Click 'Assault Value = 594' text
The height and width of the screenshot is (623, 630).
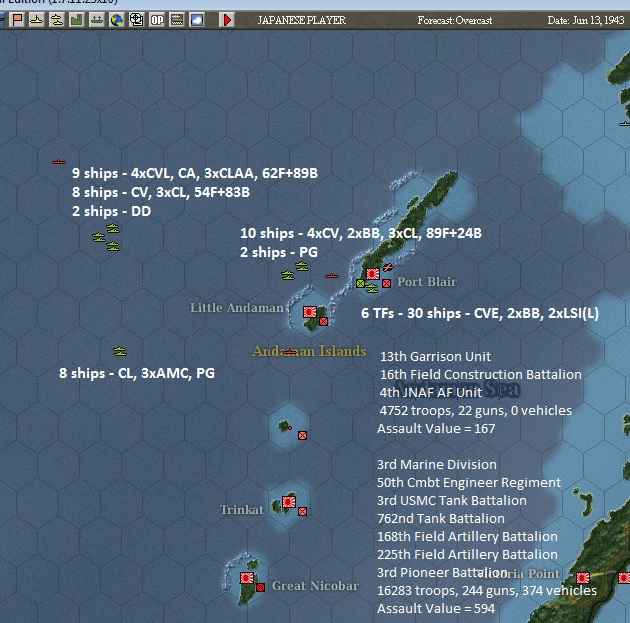(x=436, y=609)
